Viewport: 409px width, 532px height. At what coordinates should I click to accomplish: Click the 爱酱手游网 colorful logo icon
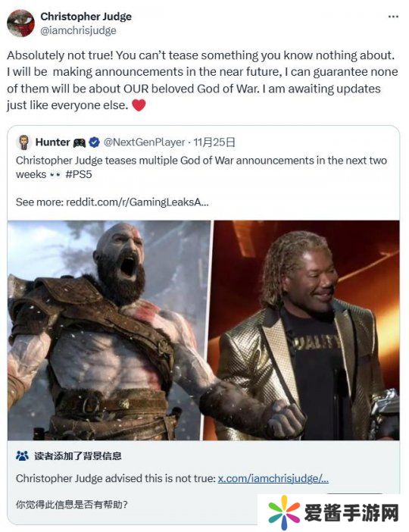[284, 512]
